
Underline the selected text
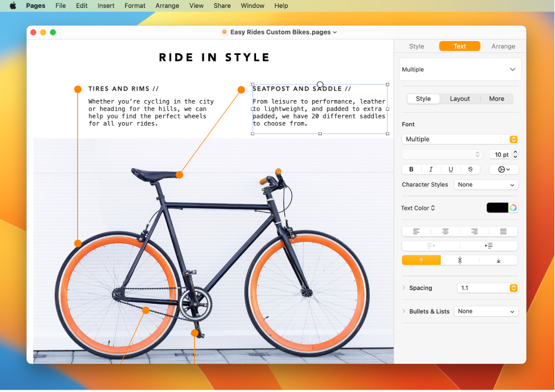pyautogui.click(x=451, y=169)
